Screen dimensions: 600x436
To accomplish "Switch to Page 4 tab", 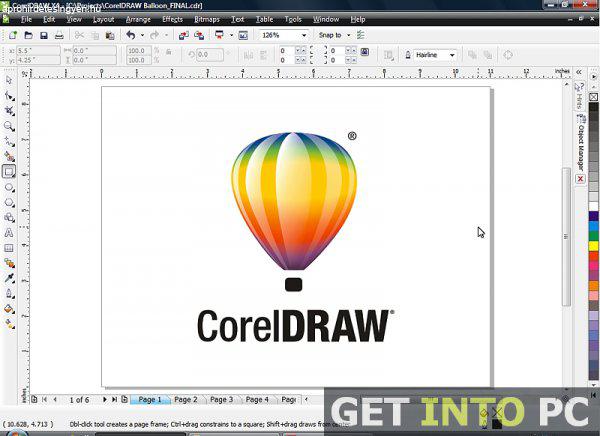I will 257,400.
